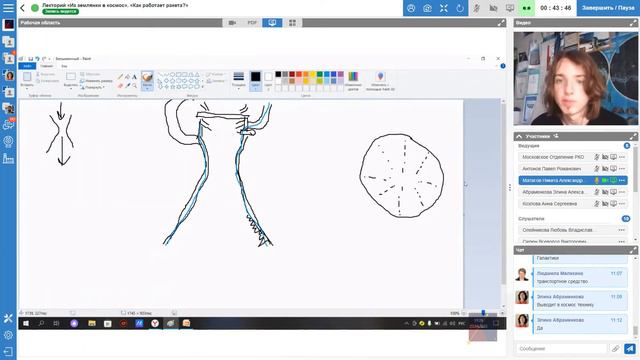Open the home icon in the top toolbar

click(427, 8)
